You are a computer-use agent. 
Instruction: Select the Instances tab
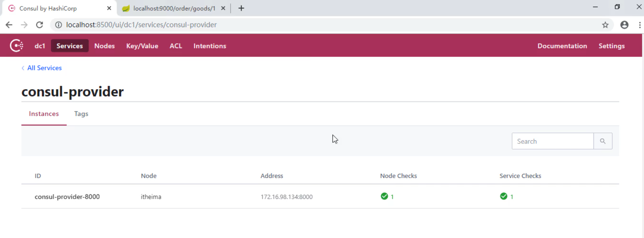[x=44, y=114]
